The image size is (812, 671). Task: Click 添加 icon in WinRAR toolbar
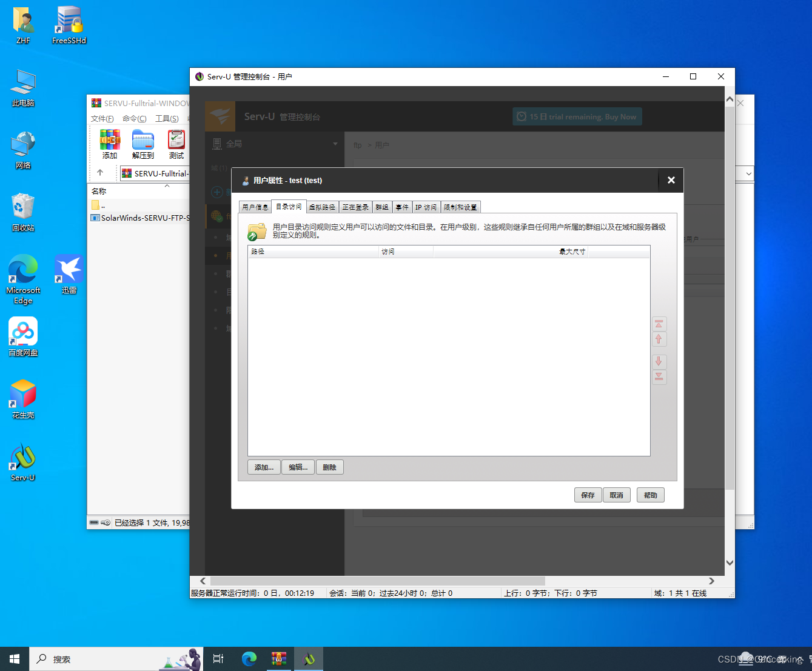coord(110,144)
